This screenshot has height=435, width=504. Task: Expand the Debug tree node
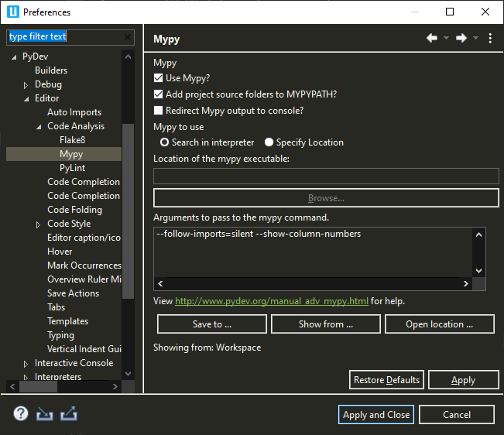point(26,85)
